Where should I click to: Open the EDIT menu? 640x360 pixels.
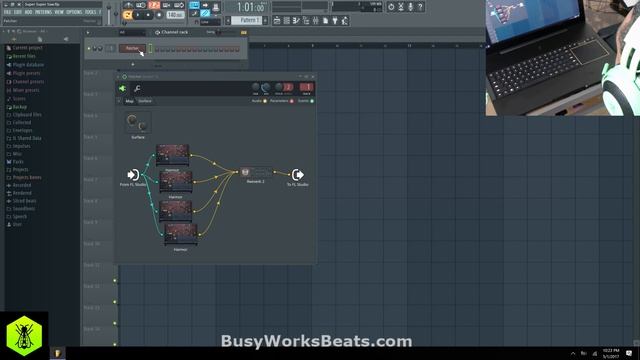[x=18, y=12]
